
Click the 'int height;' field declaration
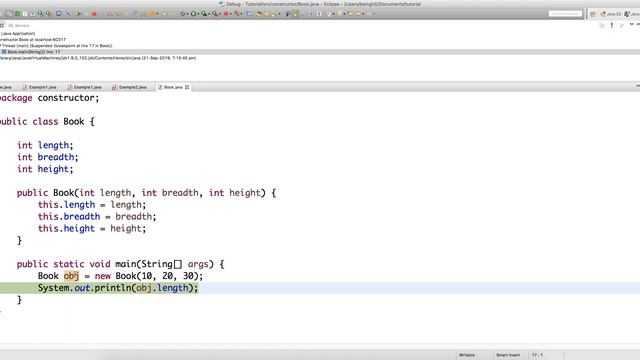pyautogui.click(x=45, y=169)
